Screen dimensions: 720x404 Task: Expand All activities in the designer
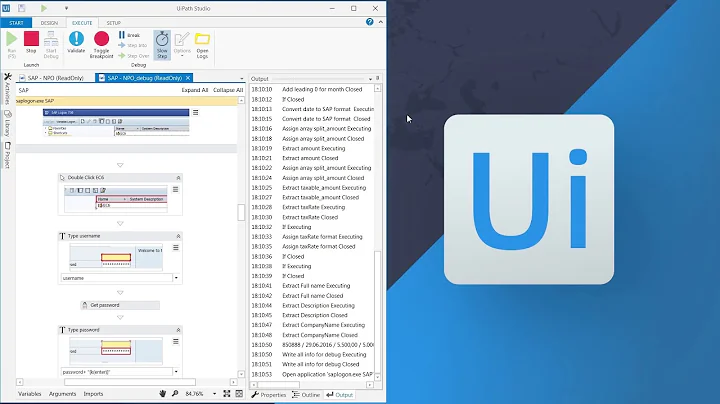[195, 90]
